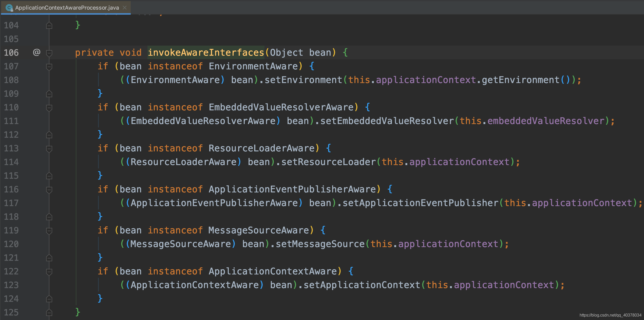This screenshot has width=644, height=320.
Task: Click 'applicationContext' field on line 123
Action: click(x=504, y=285)
